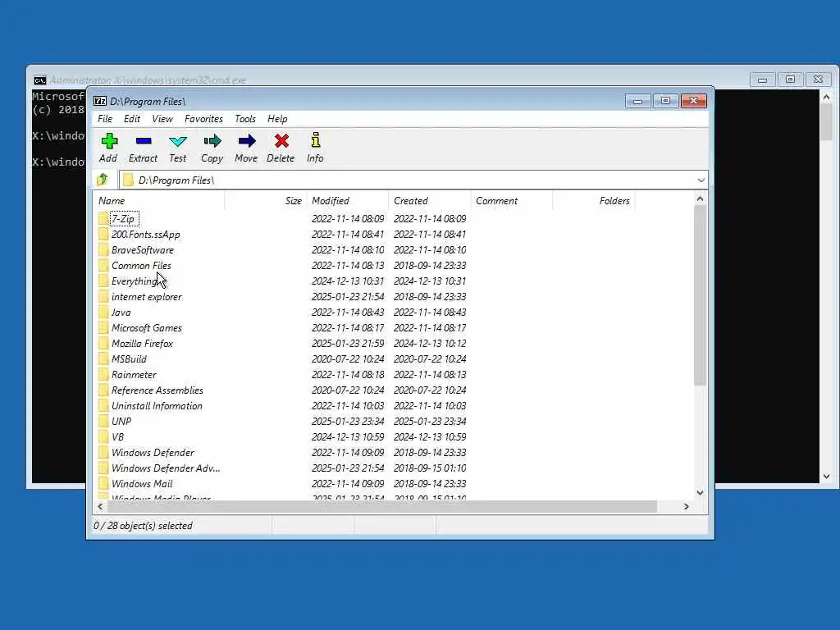Click the Move toolbar icon
This screenshot has width=840, height=630.
(246, 141)
